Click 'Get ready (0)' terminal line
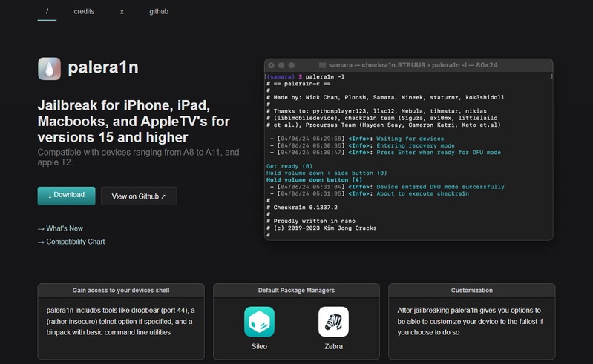Screen dimensions: 593x364 (289, 166)
